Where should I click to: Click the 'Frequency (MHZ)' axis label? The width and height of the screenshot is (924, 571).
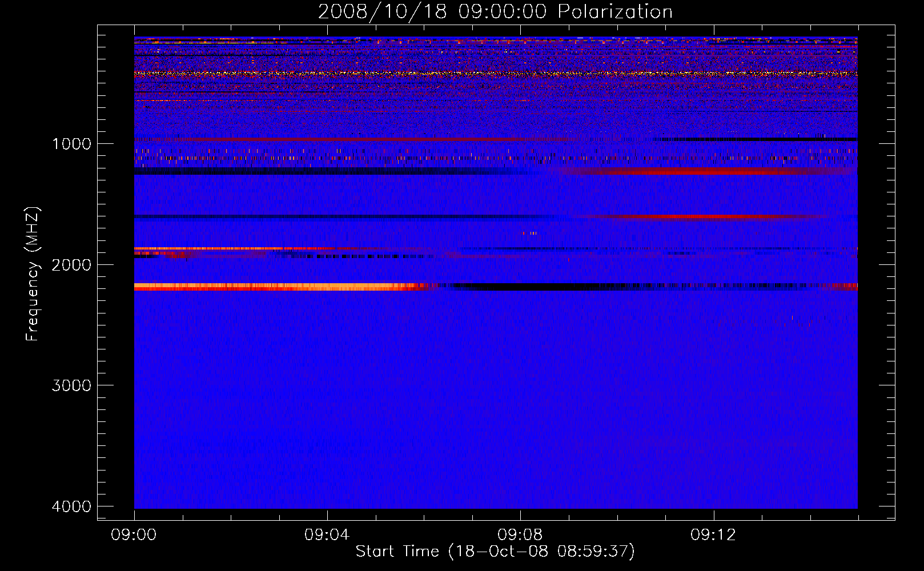pyautogui.click(x=33, y=274)
